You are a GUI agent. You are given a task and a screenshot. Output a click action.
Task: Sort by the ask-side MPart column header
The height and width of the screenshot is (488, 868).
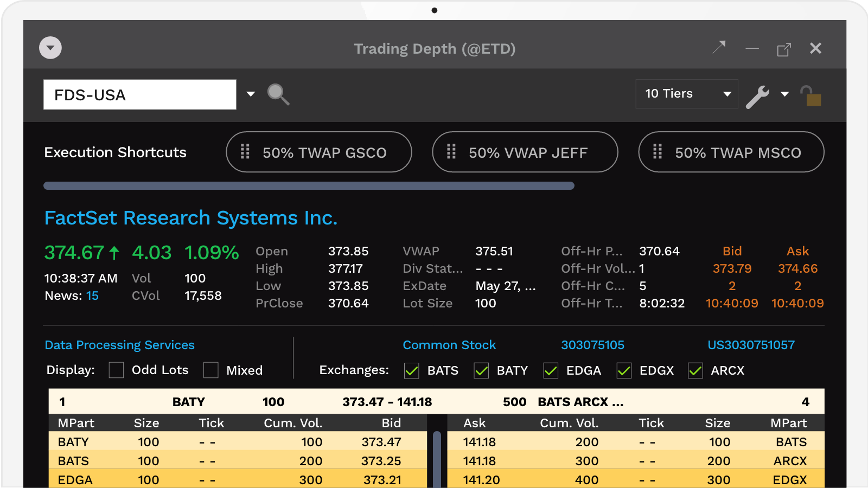click(789, 423)
